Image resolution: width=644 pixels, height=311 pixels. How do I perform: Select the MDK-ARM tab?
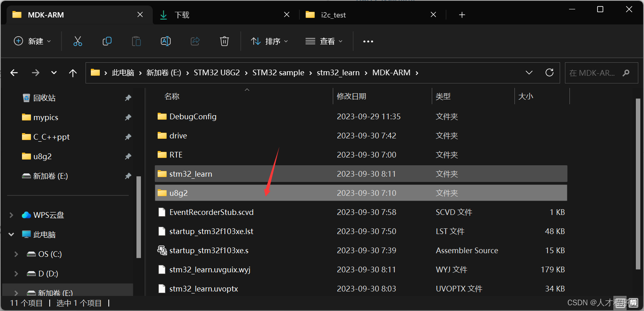[79, 15]
